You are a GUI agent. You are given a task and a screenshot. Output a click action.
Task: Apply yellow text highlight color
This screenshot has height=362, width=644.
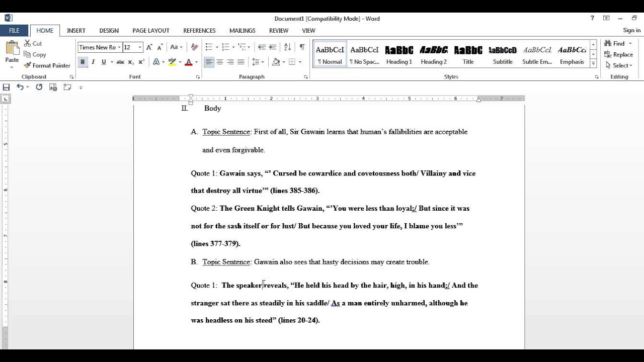click(x=172, y=62)
